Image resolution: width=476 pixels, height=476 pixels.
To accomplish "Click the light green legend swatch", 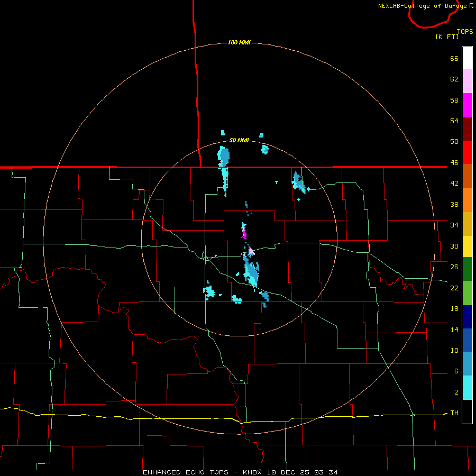I will click(x=467, y=293).
